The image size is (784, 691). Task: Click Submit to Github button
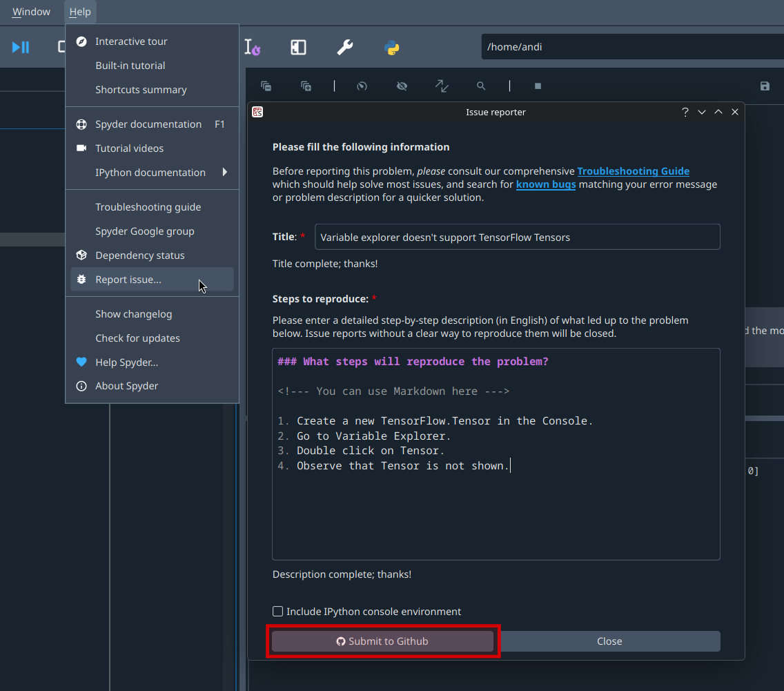(382, 641)
